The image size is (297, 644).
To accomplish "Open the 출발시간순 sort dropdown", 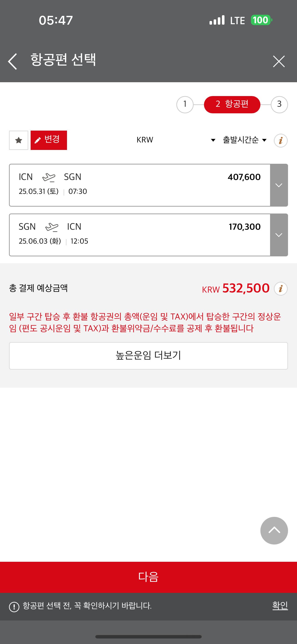I will click(x=245, y=140).
